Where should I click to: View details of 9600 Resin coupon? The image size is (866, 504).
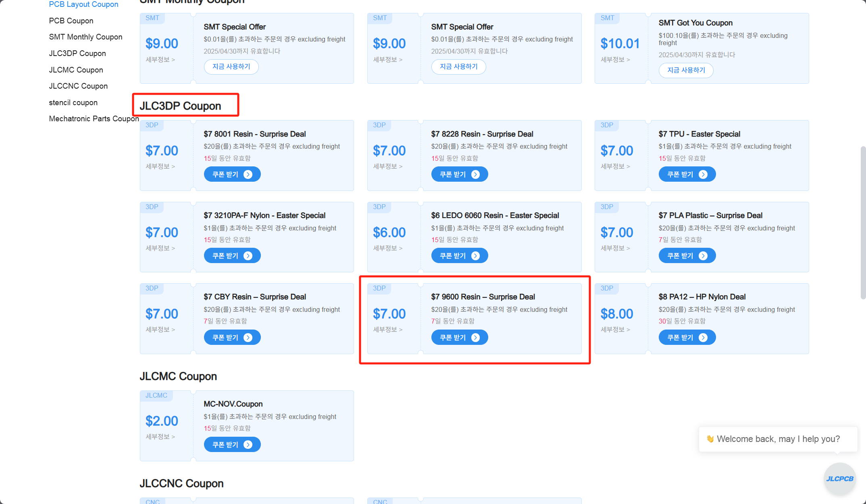pos(387,330)
